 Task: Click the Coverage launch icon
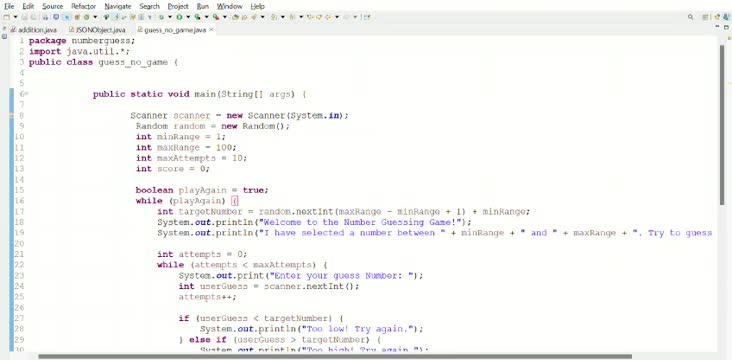click(197, 17)
